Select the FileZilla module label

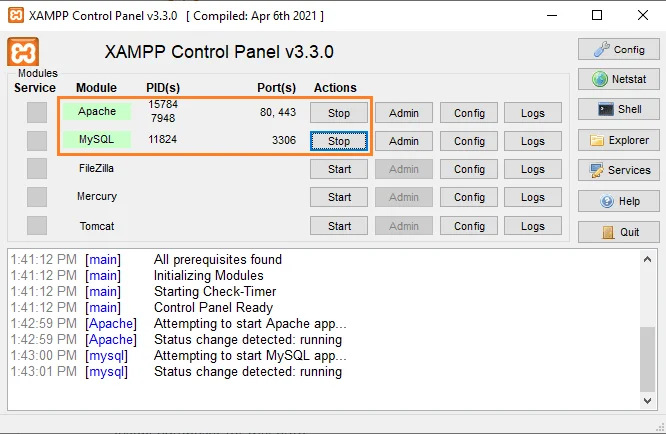[96, 168]
